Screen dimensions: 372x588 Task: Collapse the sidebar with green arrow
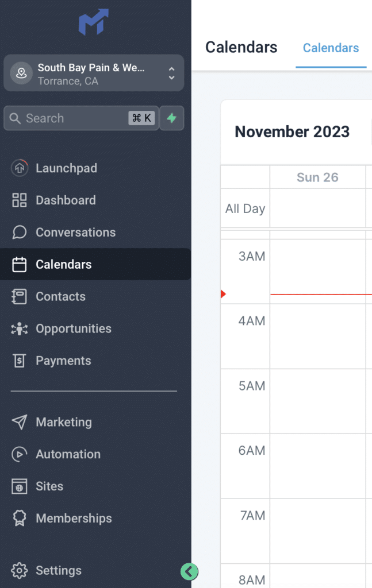point(189,571)
